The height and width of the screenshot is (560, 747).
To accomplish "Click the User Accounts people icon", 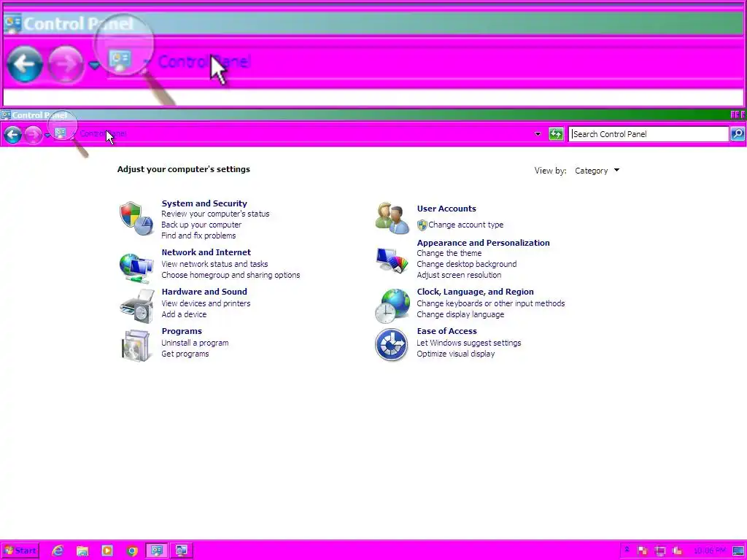I will 392,218.
